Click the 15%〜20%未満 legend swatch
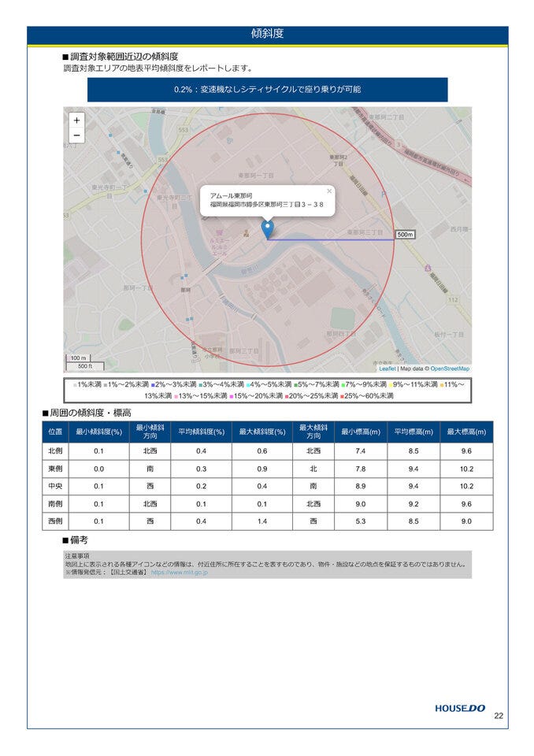This screenshot has height=756, width=534. click(x=231, y=395)
